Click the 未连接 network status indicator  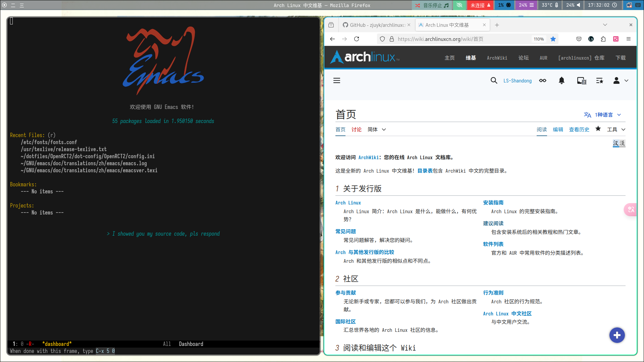(x=480, y=5)
